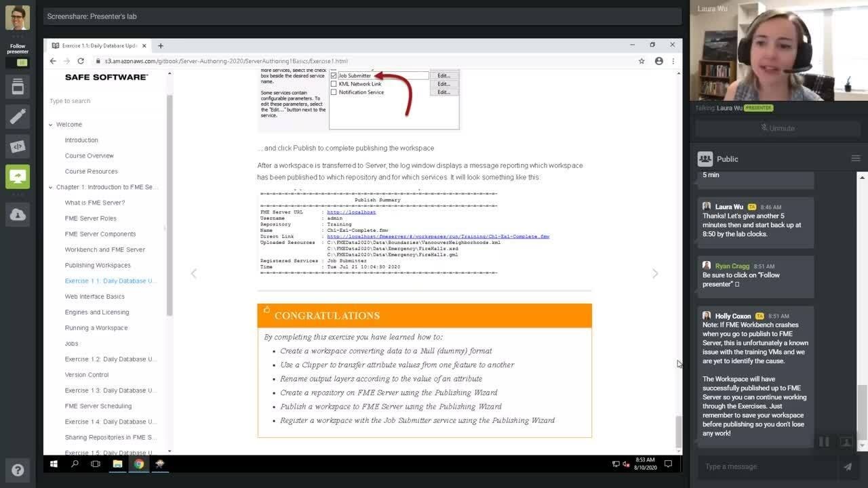
Task: Click the chat scroll up arrow
Action: (x=863, y=177)
